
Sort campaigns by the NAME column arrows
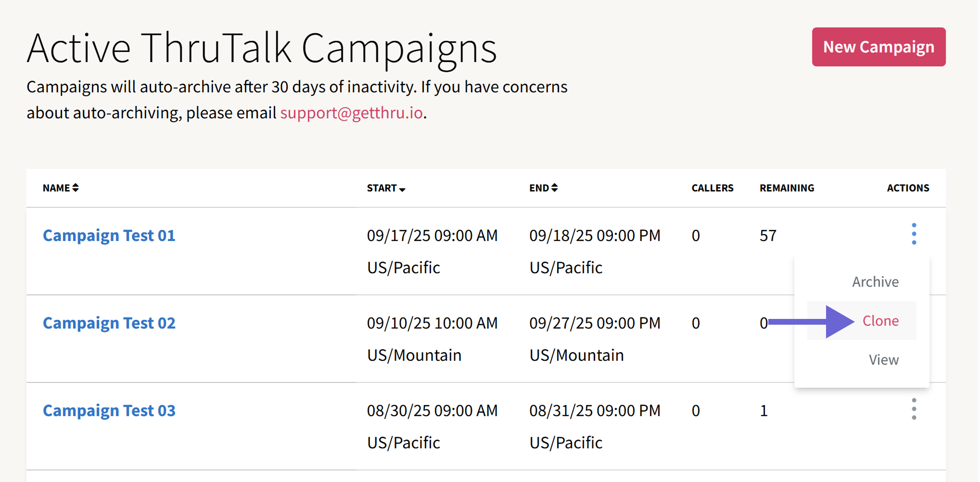(76, 188)
